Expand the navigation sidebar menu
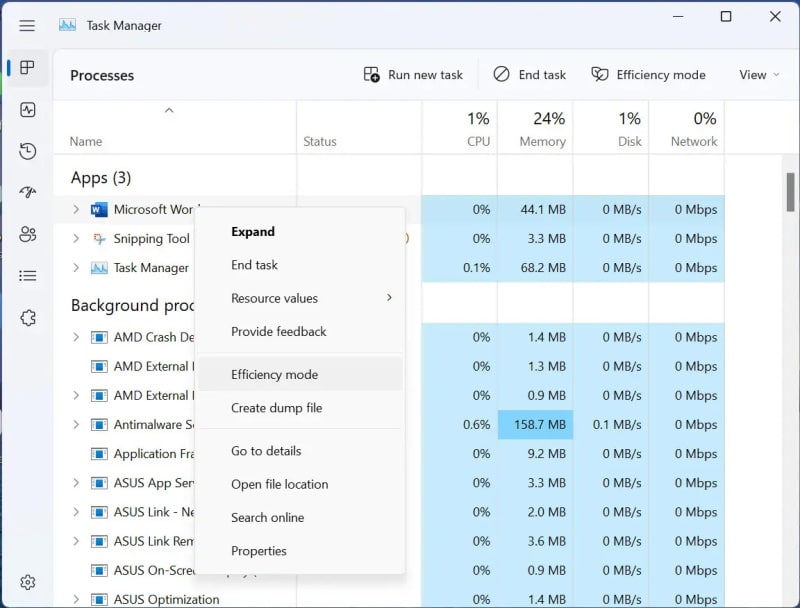The height and width of the screenshot is (608, 800). tap(27, 26)
